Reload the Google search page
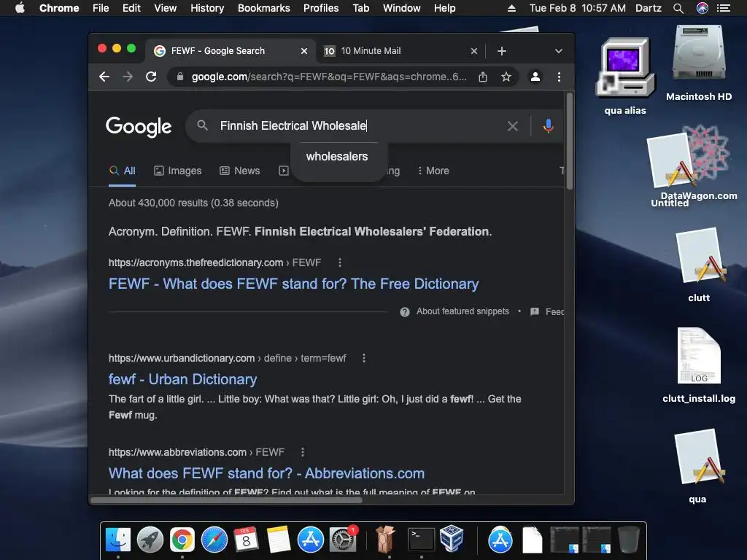The width and height of the screenshot is (747, 560). [x=151, y=77]
